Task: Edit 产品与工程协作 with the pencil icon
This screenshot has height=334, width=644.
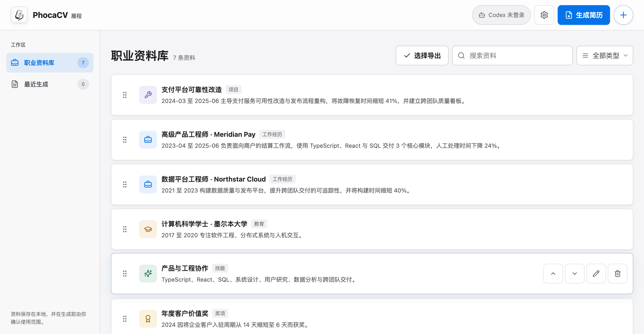Action: (596, 274)
